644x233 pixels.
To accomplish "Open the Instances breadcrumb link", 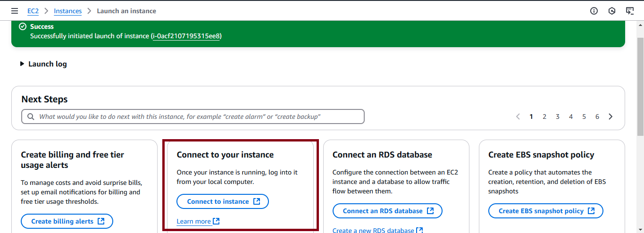I will tap(68, 11).
